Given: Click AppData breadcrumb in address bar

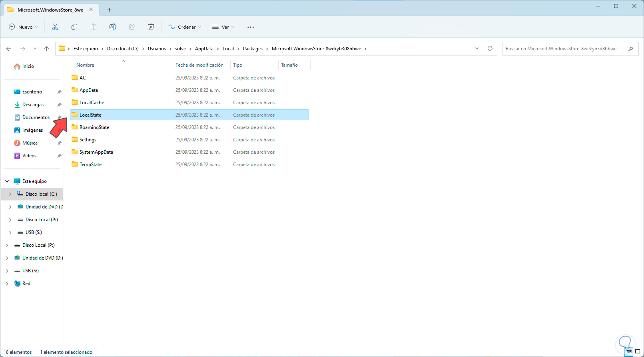Looking at the screenshot, I should coord(204,49).
